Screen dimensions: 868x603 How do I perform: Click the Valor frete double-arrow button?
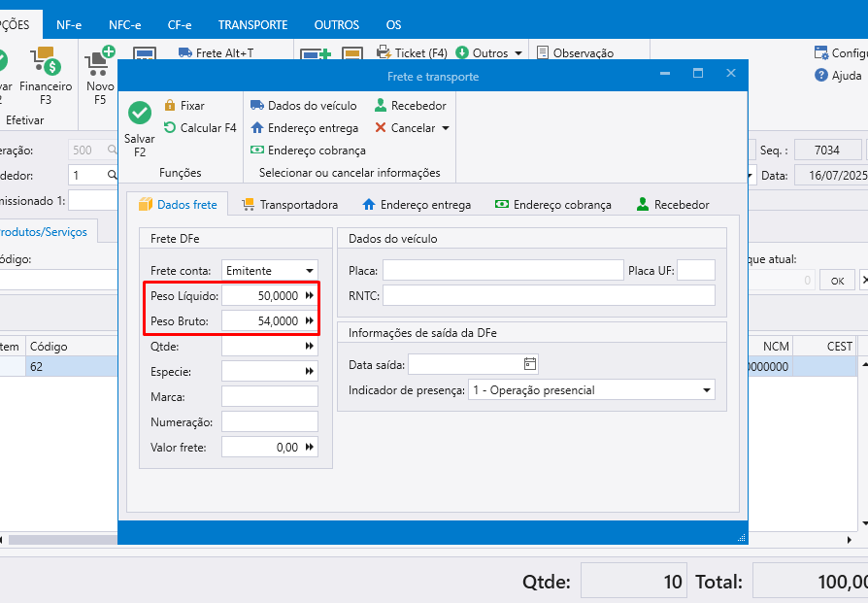[x=310, y=447]
